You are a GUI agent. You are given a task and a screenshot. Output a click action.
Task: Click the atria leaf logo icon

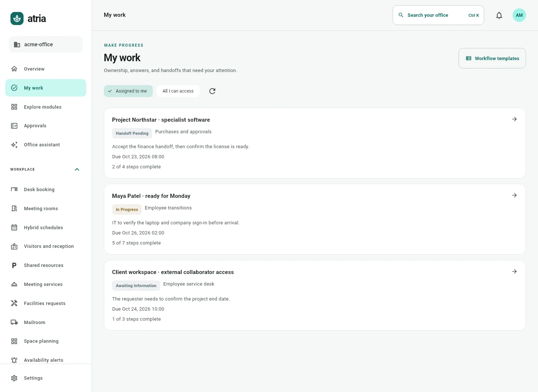pos(17,19)
